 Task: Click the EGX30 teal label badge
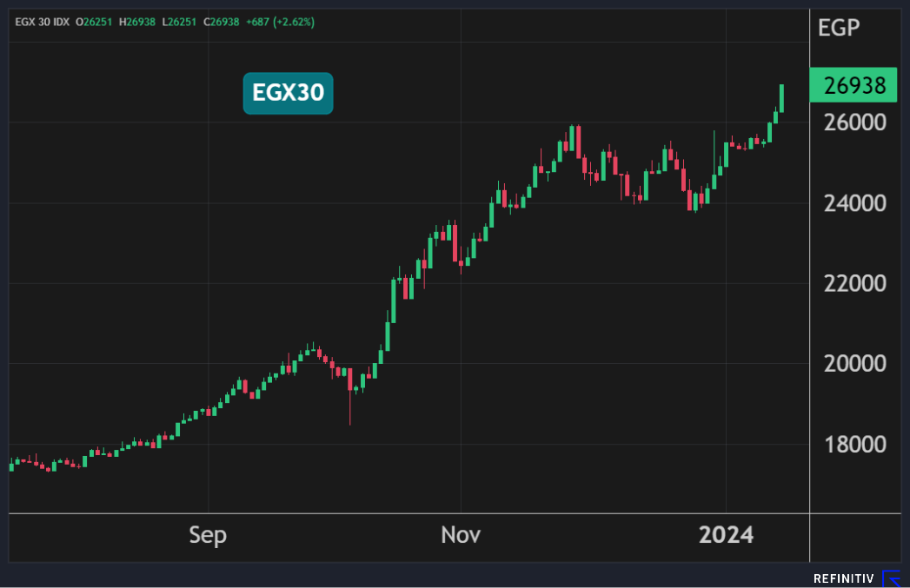point(288,93)
